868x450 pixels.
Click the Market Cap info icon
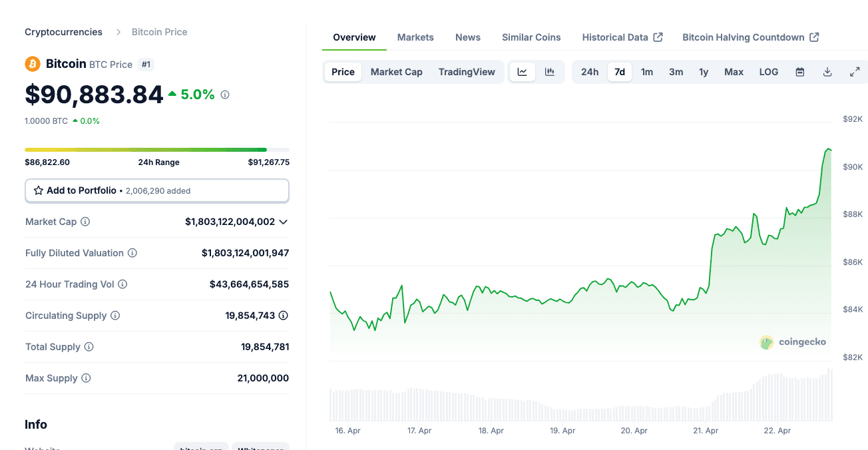tap(85, 222)
